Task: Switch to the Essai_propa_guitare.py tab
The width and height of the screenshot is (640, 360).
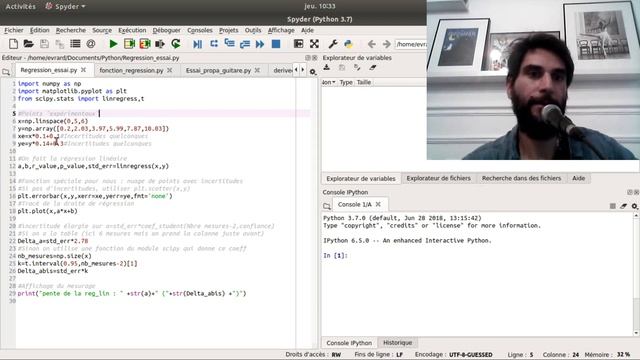Action: [x=218, y=70]
